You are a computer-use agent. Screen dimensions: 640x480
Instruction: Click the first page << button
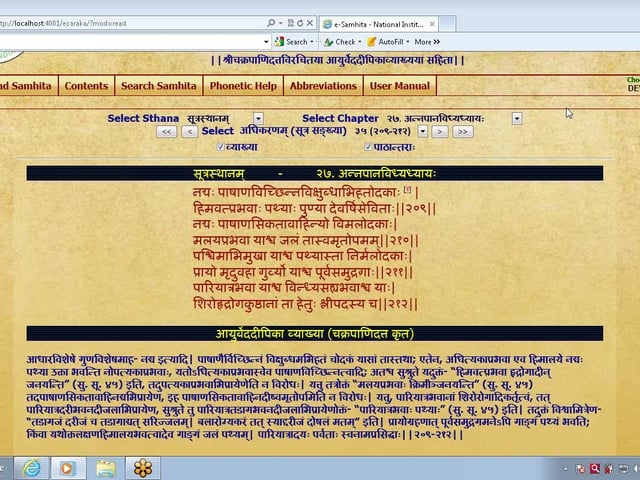[166, 131]
